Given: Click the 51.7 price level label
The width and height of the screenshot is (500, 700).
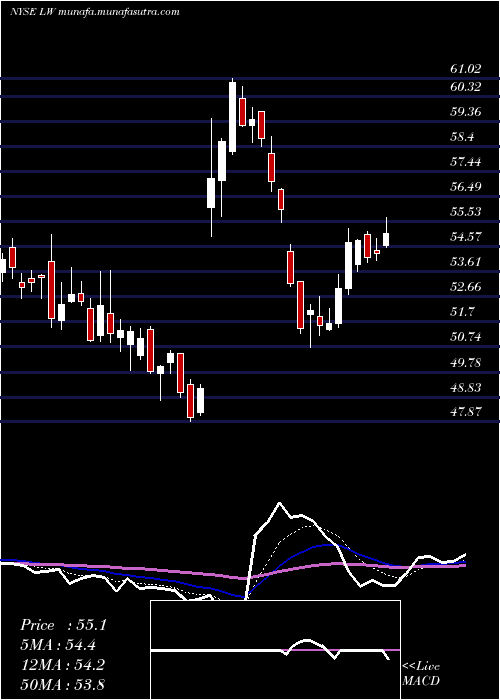Looking at the screenshot, I should click(x=462, y=312).
